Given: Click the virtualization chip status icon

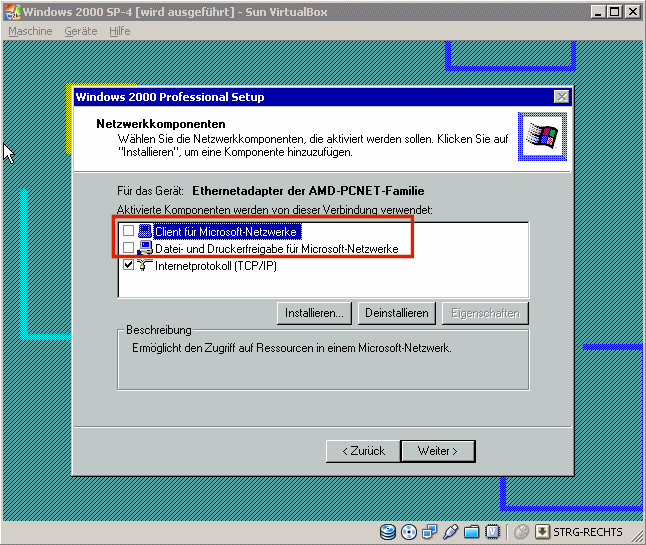Looking at the screenshot, I should pyautogui.click(x=492, y=532).
